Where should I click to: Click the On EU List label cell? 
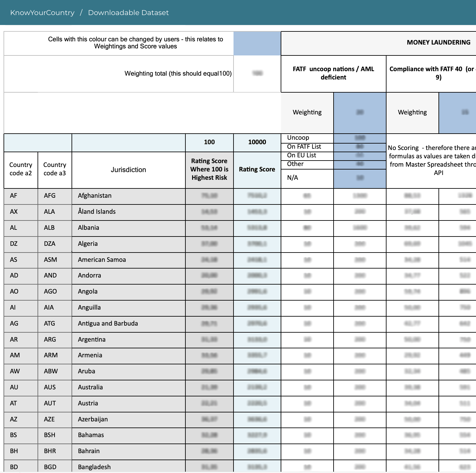(x=307, y=155)
